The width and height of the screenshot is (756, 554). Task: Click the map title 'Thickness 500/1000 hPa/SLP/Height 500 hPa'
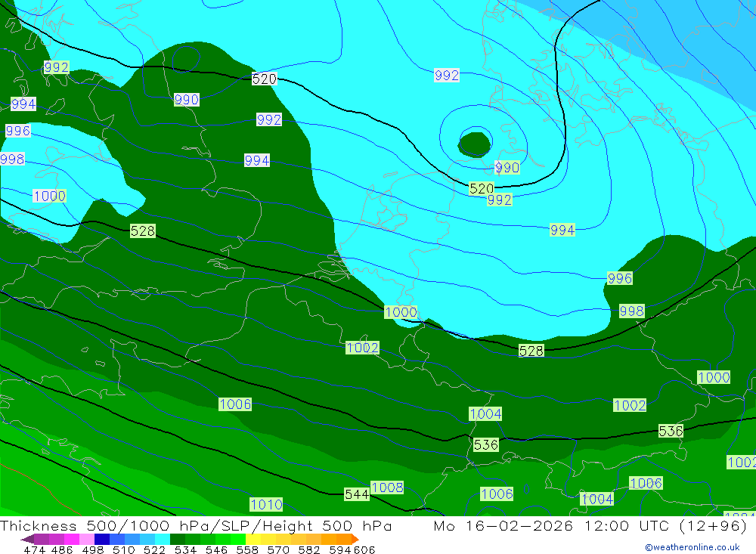[196, 525]
